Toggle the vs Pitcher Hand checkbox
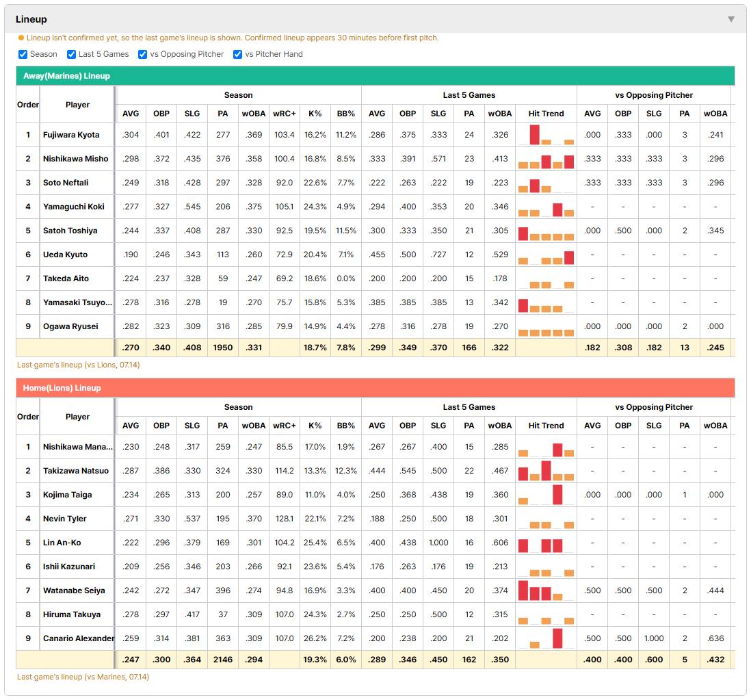 tap(237, 54)
